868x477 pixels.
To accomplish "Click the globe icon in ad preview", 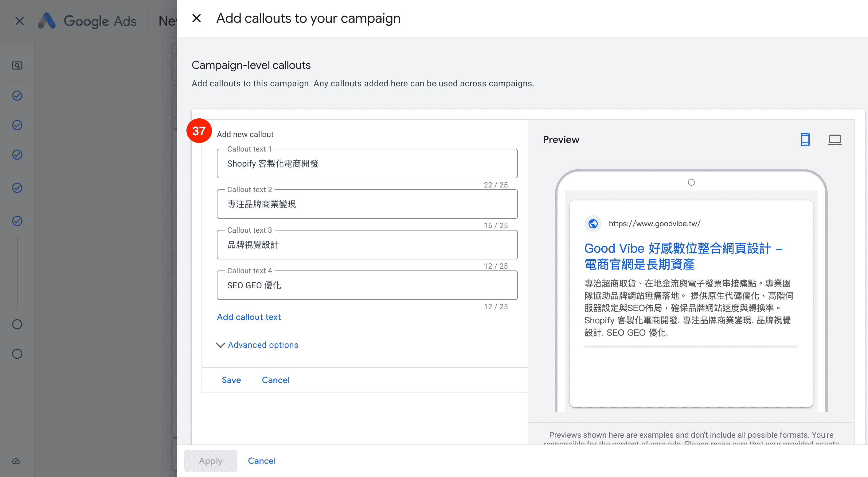I will 593,224.
